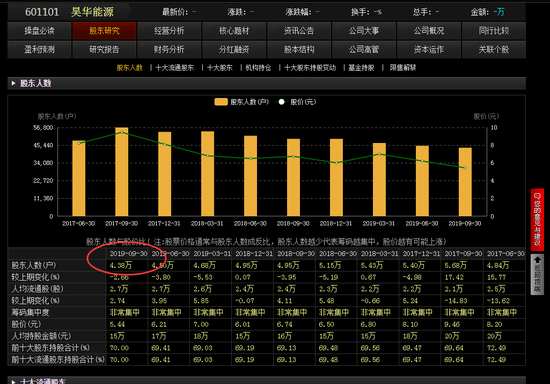Click the 十大股东 sub-navigation link
The width and height of the screenshot is (550, 384).
[220, 68]
